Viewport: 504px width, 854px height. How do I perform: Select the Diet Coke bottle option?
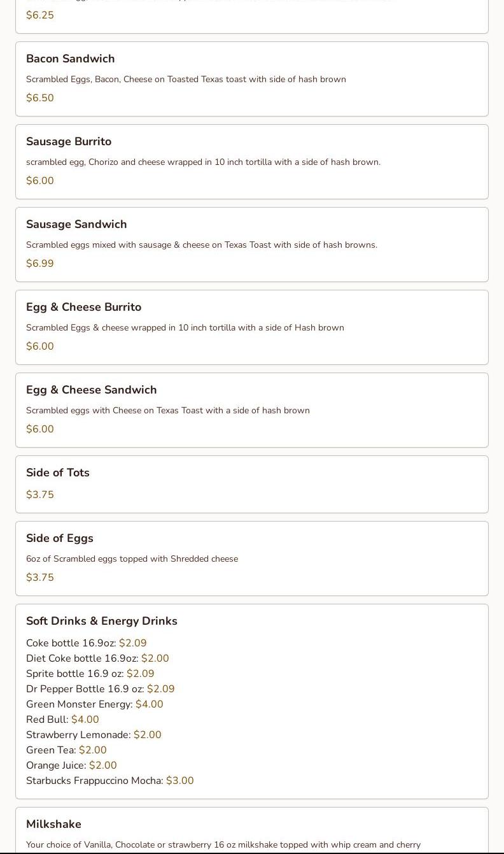tap(97, 658)
